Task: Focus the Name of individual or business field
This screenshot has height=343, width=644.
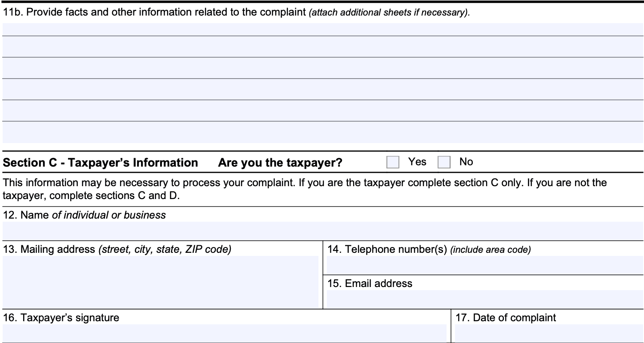Action: click(x=322, y=231)
